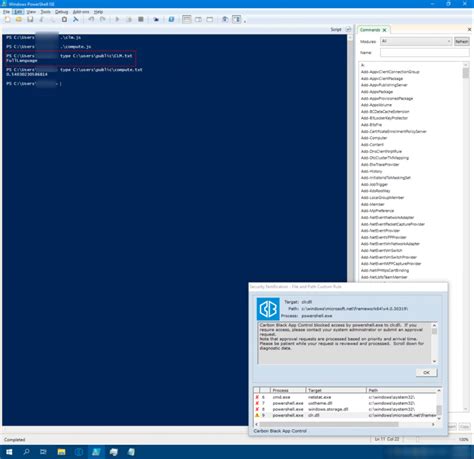
Task: Click the taskbar Search icon
Action: [26, 452]
